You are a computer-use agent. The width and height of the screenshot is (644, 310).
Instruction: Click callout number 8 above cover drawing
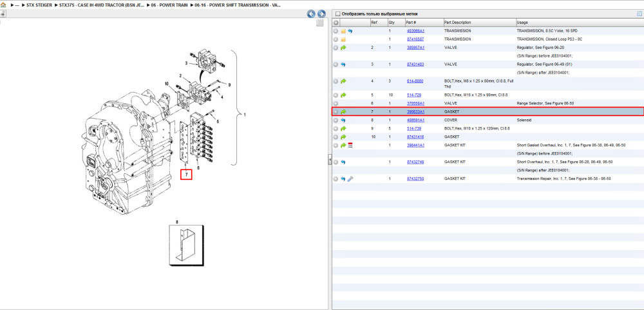177,222
